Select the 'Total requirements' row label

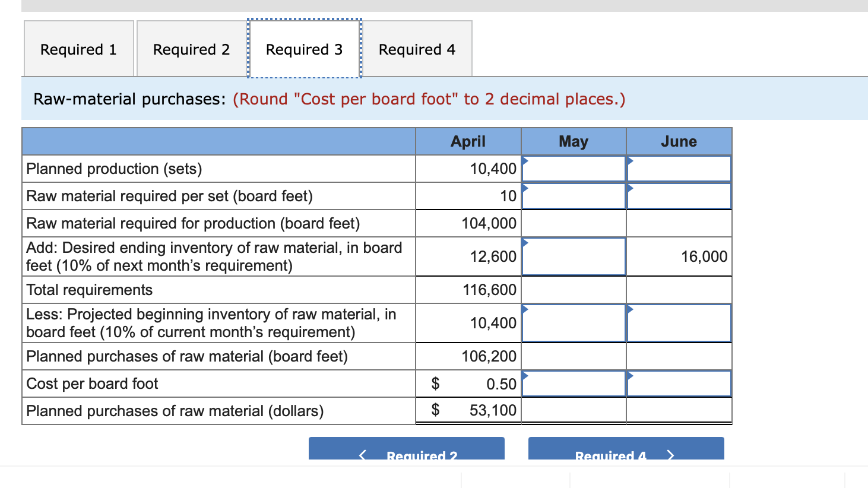[90, 290]
